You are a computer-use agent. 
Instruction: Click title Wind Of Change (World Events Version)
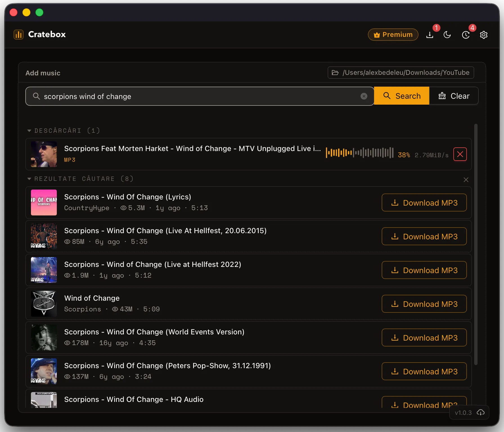click(154, 332)
